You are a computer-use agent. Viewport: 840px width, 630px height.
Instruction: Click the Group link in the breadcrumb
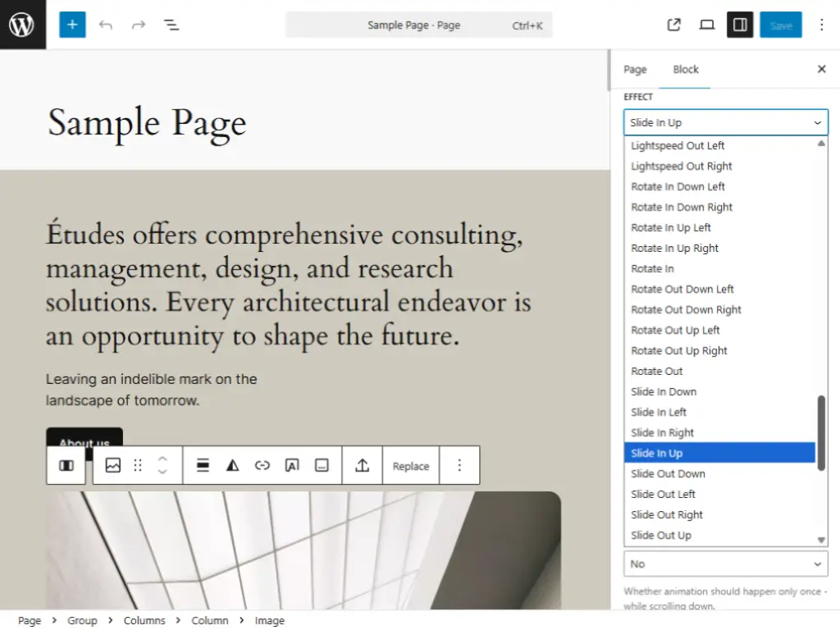pyautogui.click(x=82, y=620)
